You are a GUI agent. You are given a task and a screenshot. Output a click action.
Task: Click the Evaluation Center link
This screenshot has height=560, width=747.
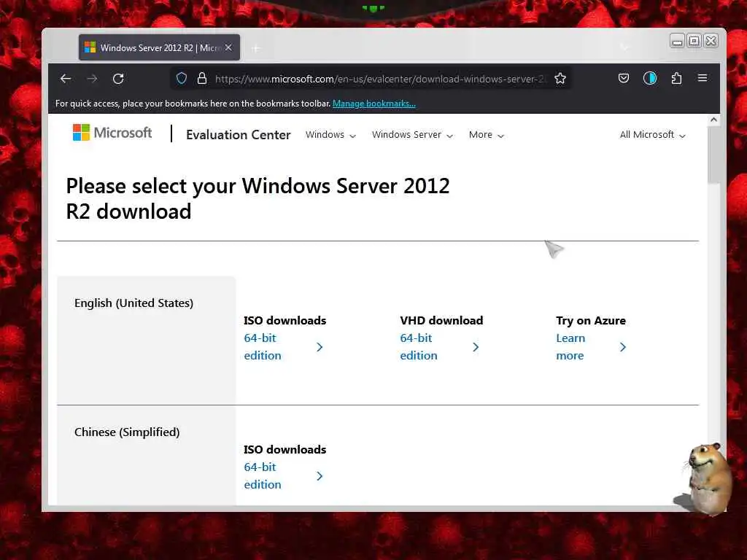[239, 135]
